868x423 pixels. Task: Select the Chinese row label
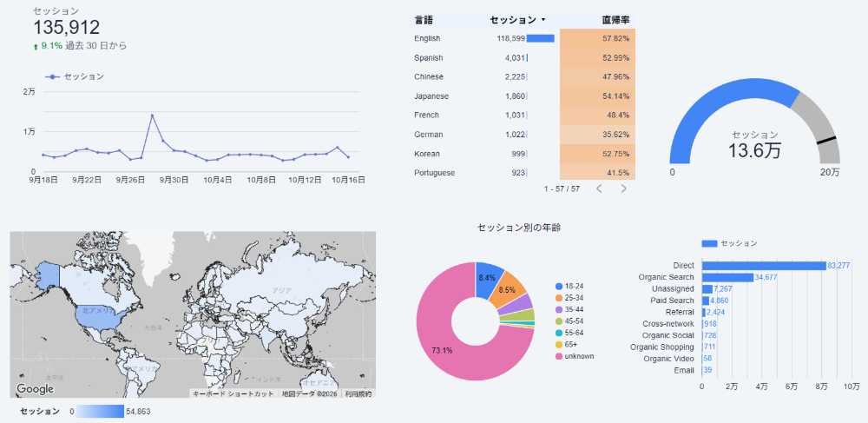(429, 77)
